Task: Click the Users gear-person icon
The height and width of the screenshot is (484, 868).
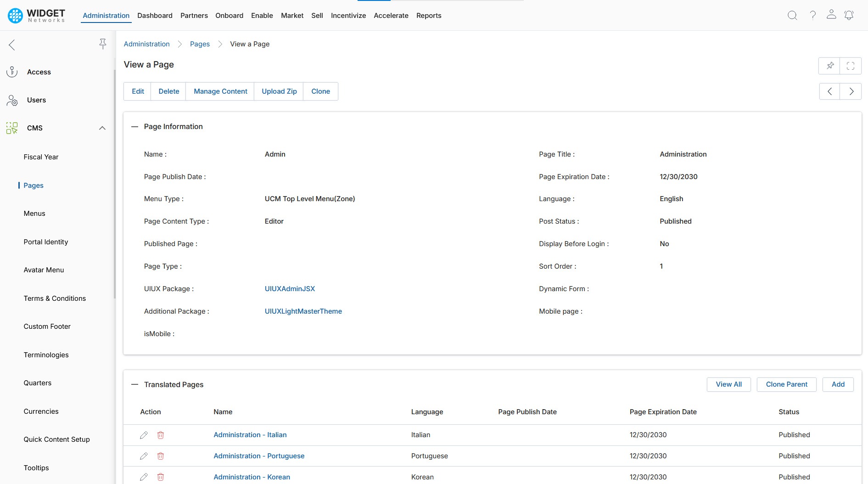Action: click(12, 100)
